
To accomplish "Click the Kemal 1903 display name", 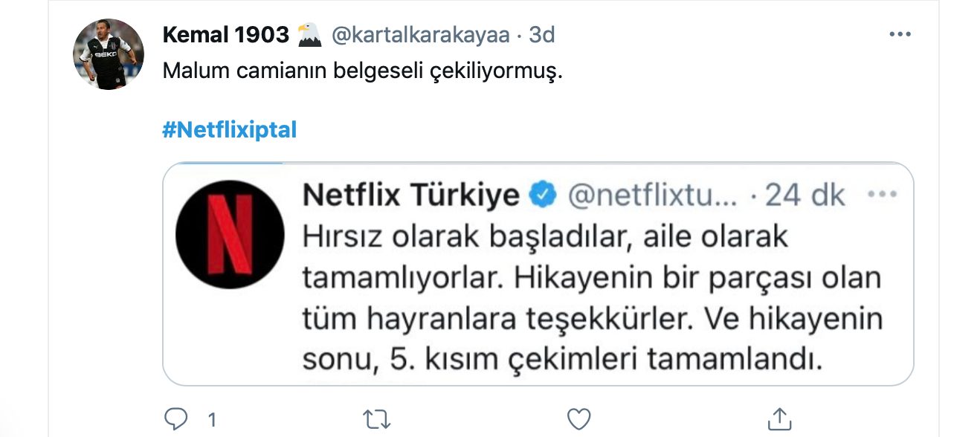I will 225,35.
